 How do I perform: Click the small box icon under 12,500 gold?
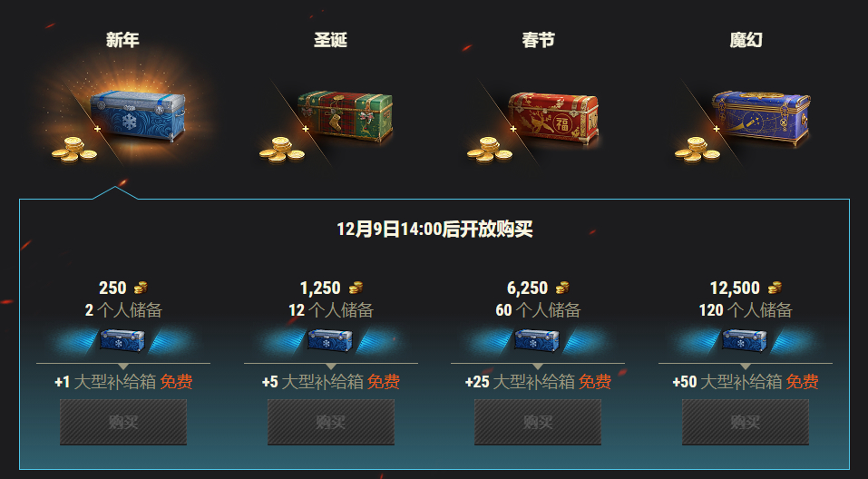[745, 340]
